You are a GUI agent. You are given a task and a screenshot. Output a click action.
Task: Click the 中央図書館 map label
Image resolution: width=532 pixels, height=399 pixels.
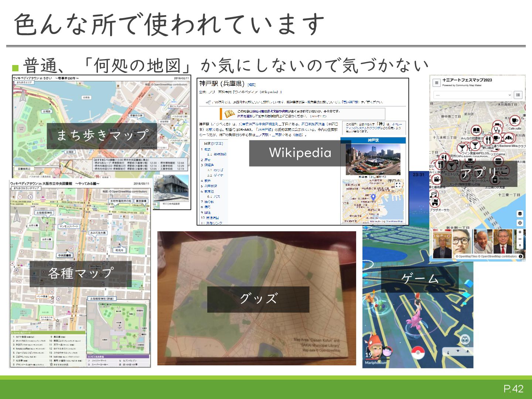tap(64, 255)
